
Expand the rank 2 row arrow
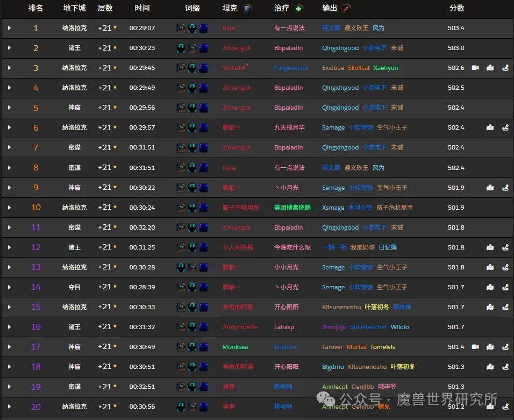(x=9, y=48)
